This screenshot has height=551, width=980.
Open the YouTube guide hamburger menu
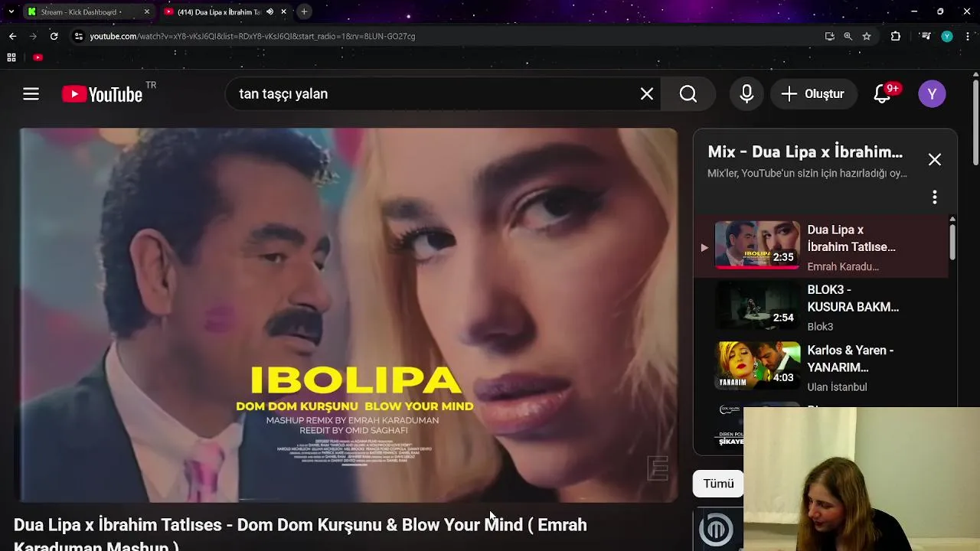pyautogui.click(x=31, y=94)
